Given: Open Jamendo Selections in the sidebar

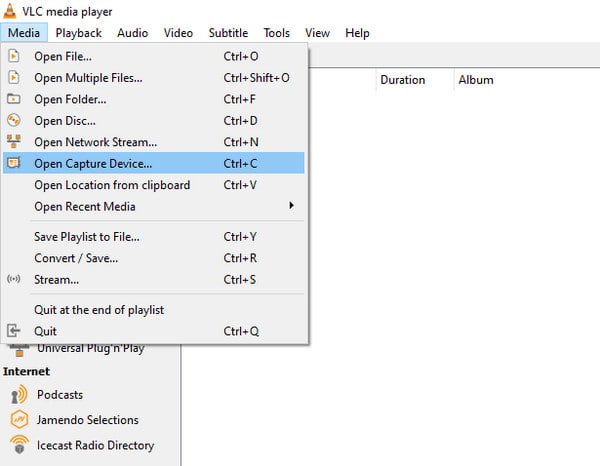Looking at the screenshot, I should [88, 420].
